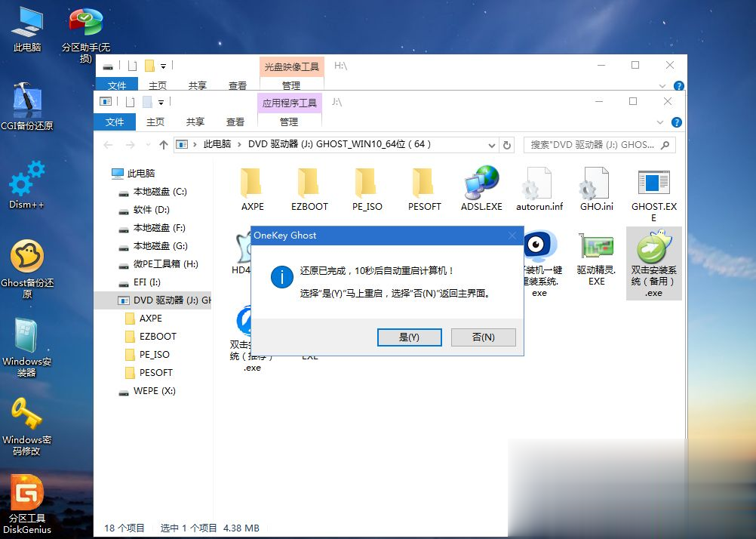Open Ghost备份还原 desktop icon
756x539 pixels.
click(x=27, y=268)
